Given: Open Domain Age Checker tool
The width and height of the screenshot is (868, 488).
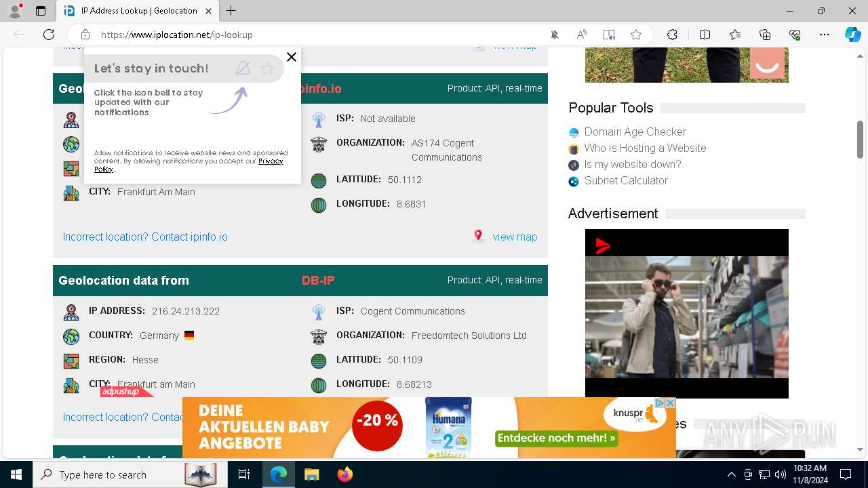Looking at the screenshot, I should 635,131.
